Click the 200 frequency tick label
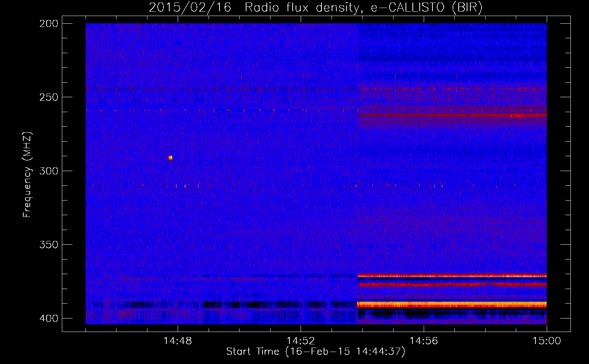 point(49,23)
